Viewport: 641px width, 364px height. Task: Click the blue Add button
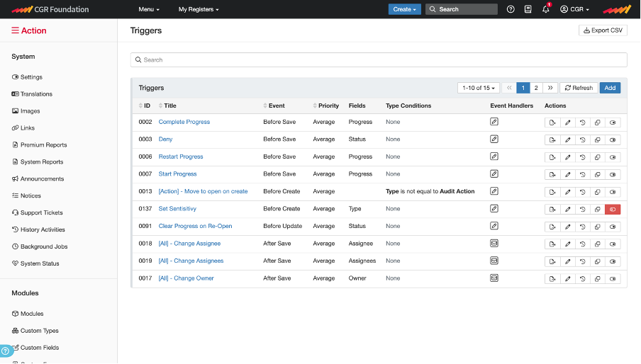[610, 88]
